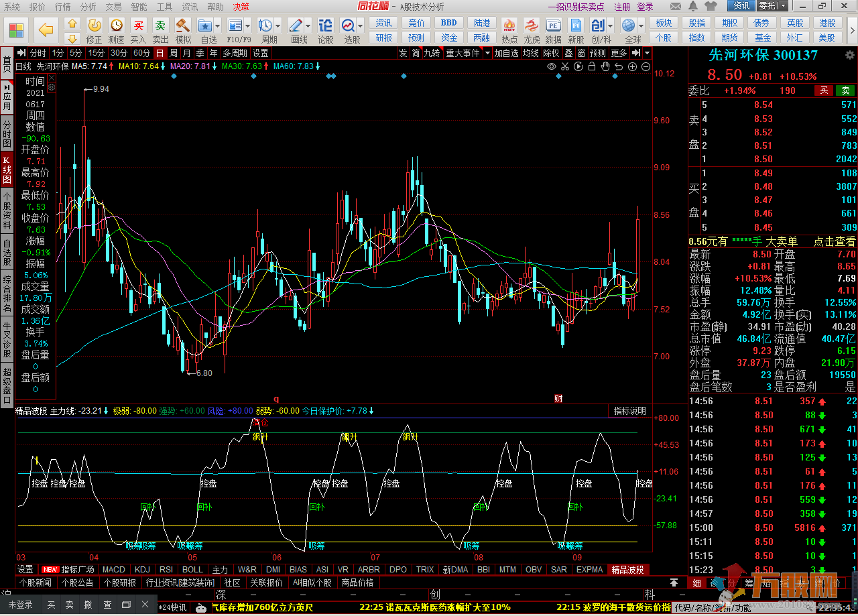The height and width of the screenshot is (616, 858).
Task: Click the notification bell icon
Action: 694,6
